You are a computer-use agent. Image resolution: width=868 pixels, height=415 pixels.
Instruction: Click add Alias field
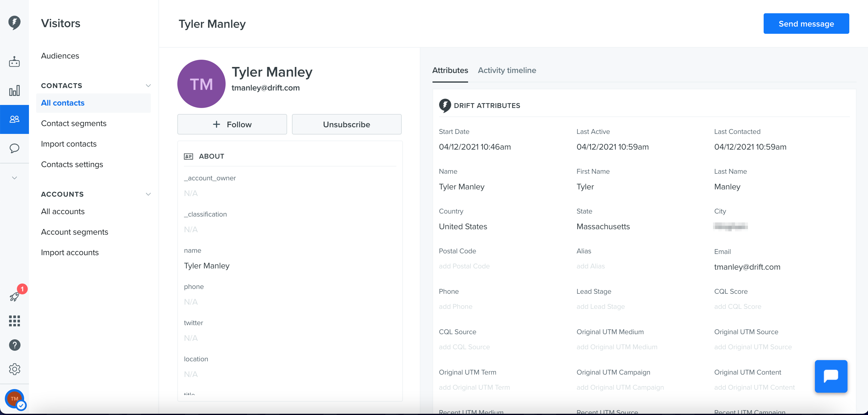[x=590, y=266]
